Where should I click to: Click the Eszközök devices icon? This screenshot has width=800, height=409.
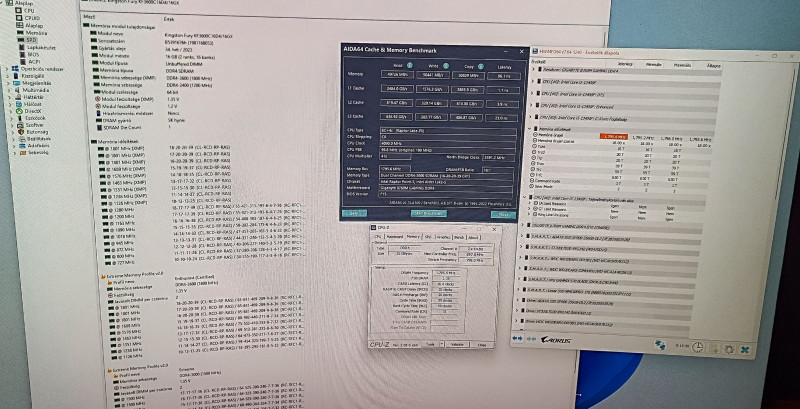pos(20,118)
